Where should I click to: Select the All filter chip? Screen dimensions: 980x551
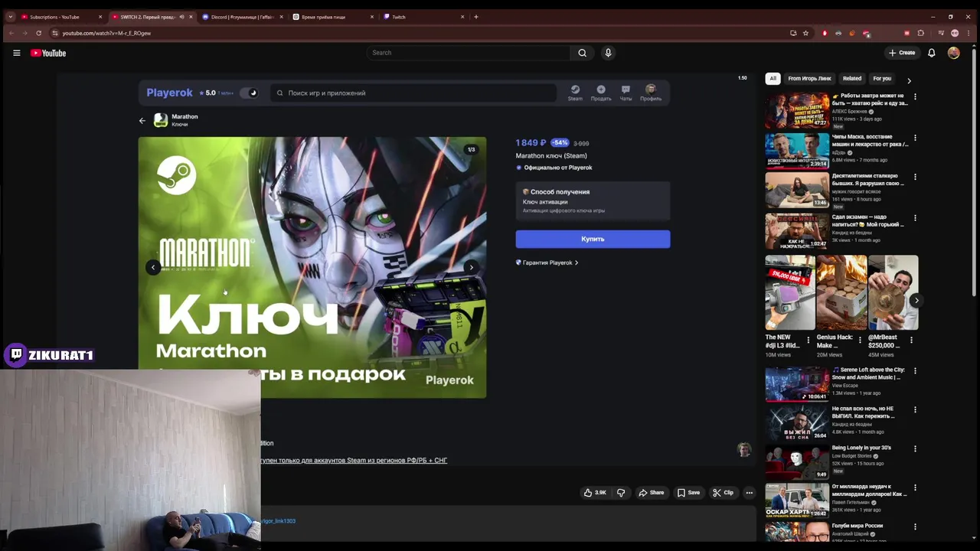(x=773, y=78)
